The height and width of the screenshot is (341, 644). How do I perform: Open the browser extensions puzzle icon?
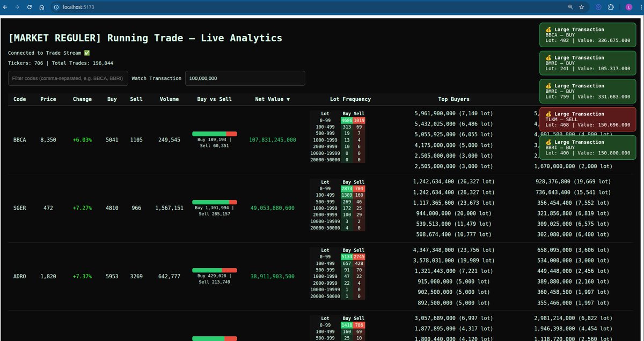point(611,7)
